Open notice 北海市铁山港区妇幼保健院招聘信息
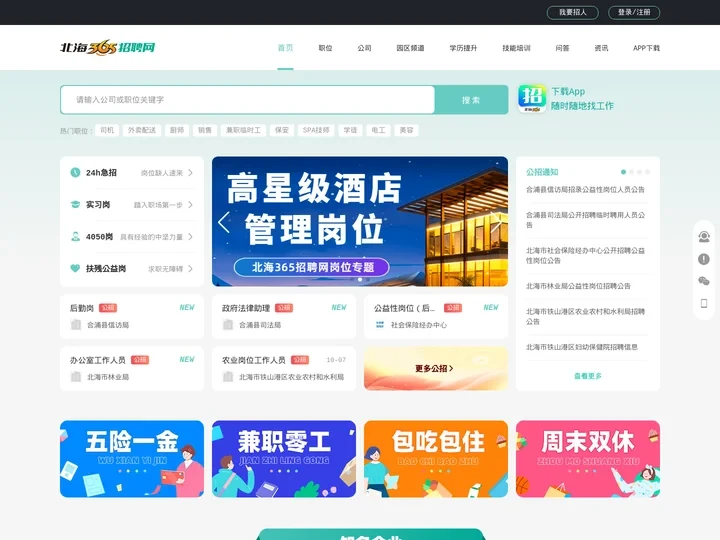 pos(582,347)
